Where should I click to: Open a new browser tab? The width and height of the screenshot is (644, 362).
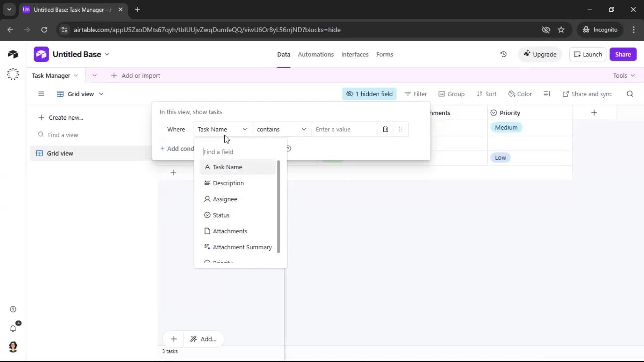click(x=138, y=10)
